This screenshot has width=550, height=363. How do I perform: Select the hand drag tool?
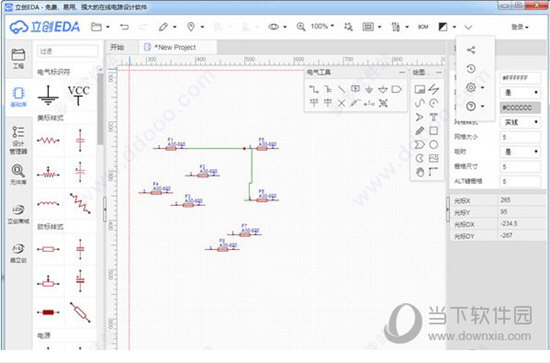420,172
